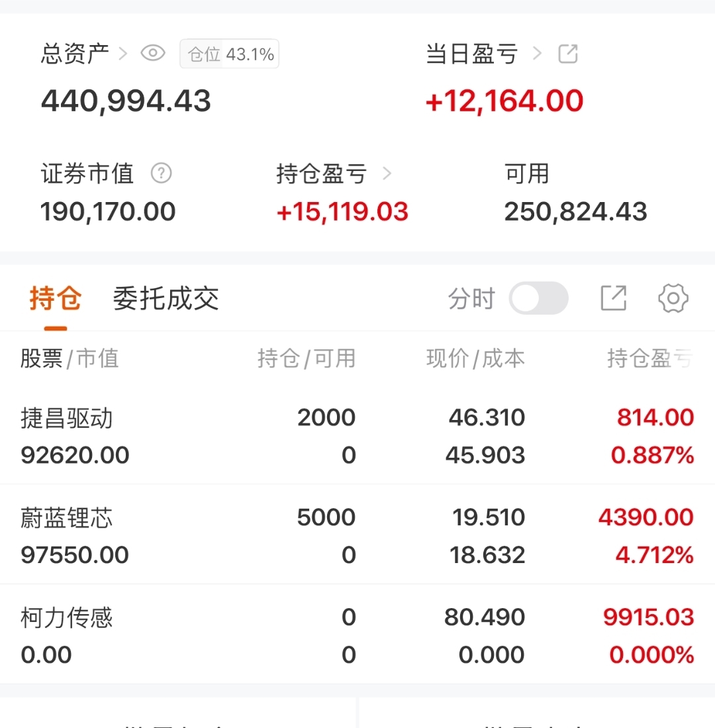
Task: Tap 捷昌驱动 profit percent 0.887%
Action: 652,455
